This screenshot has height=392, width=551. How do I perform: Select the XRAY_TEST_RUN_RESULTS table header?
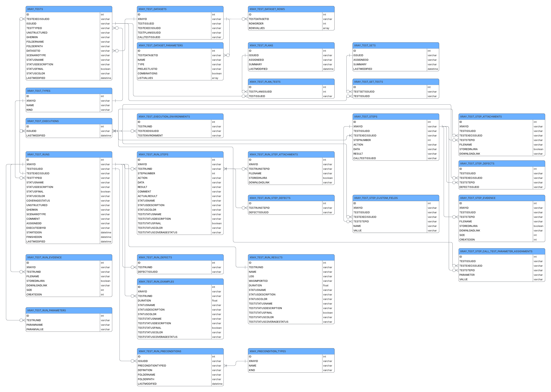(291, 257)
